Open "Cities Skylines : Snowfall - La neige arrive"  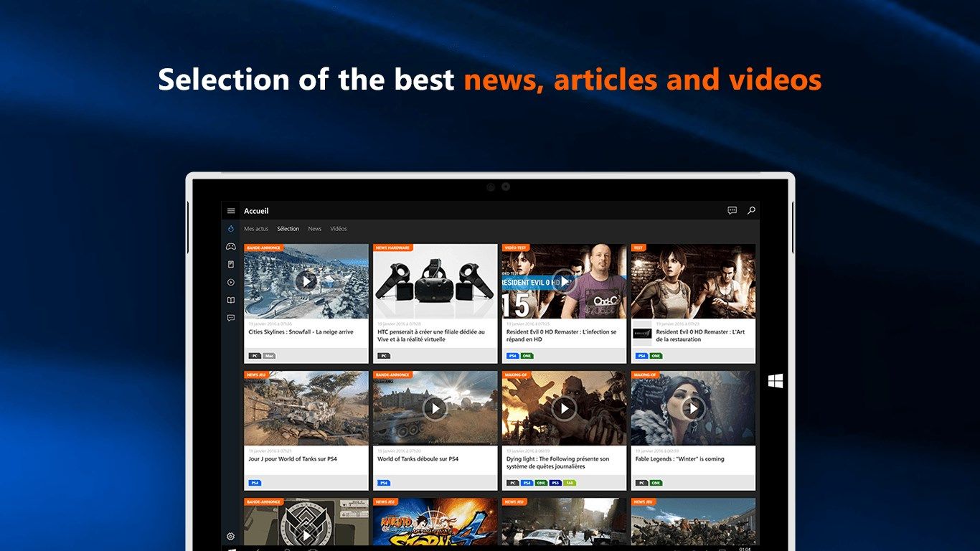coord(301,332)
